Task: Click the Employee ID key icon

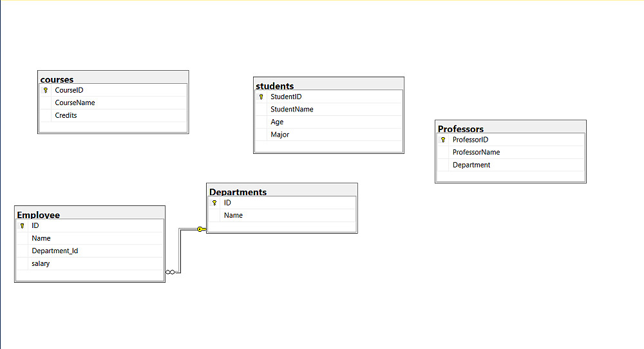Action: pos(22,226)
